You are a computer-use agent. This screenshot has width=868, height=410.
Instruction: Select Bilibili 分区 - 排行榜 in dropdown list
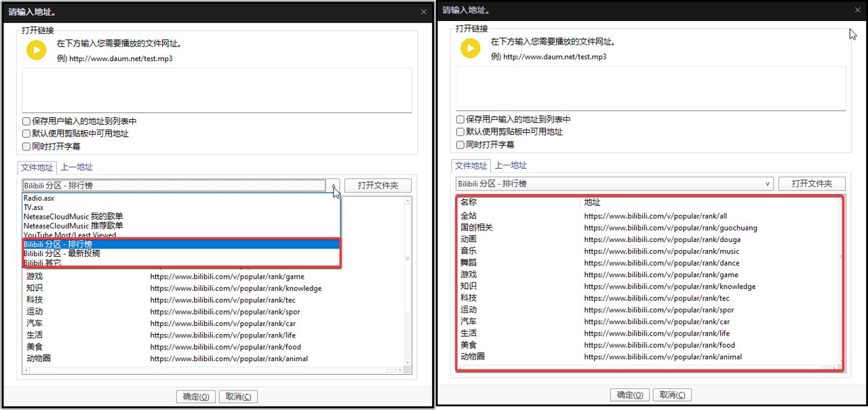click(x=181, y=244)
